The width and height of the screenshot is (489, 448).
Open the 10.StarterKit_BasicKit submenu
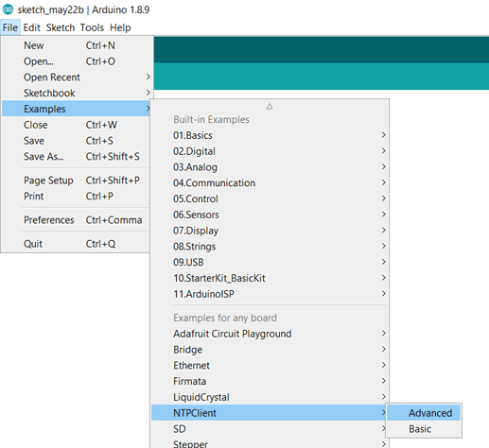(x=270, y=278)
